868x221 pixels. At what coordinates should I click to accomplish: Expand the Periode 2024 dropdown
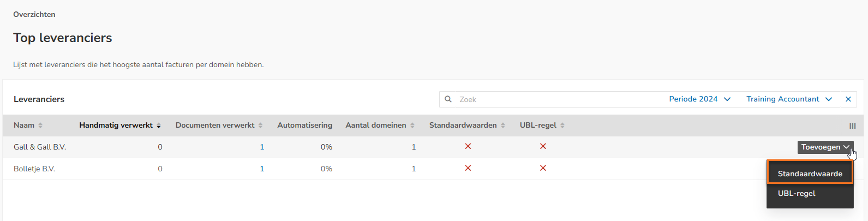700,99
